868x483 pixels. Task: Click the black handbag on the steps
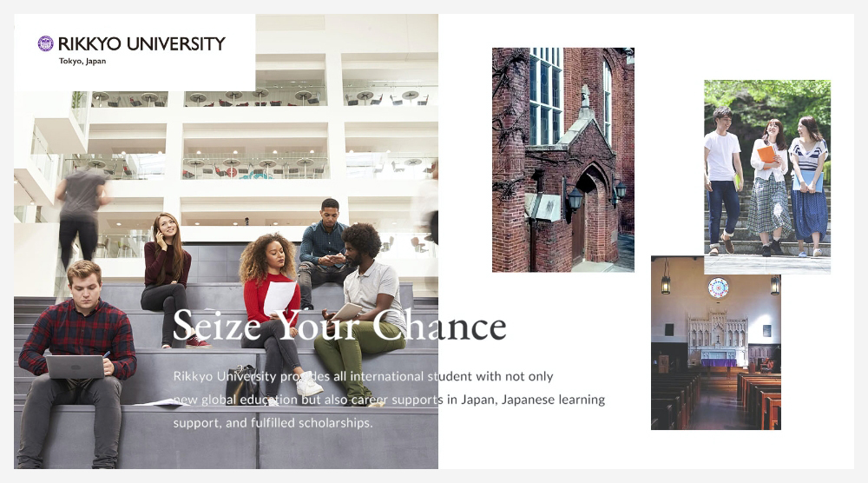242,384
